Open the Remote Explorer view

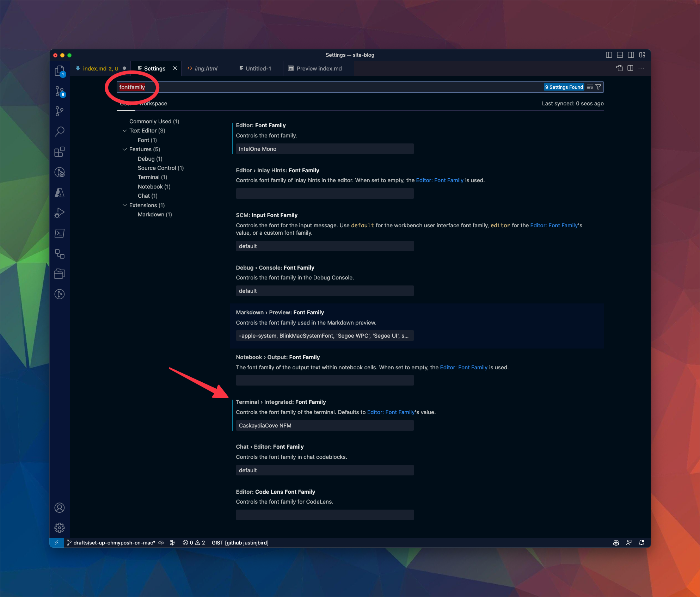(x=60, y=254)
